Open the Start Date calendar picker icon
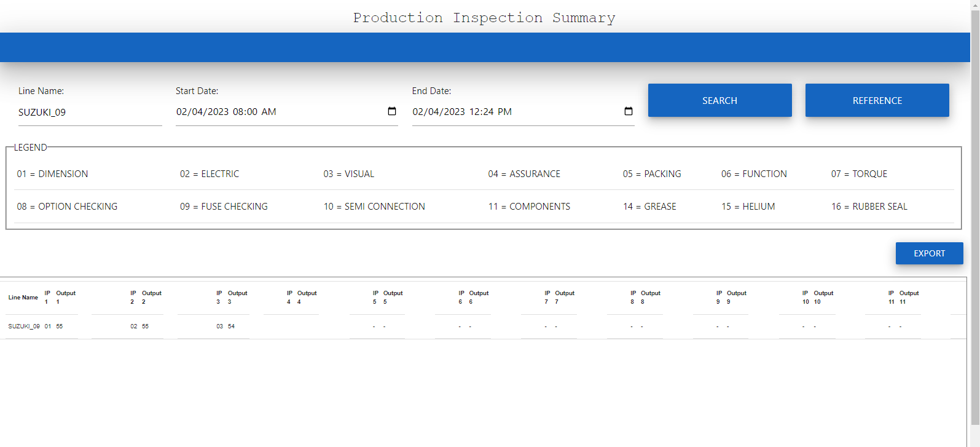 [x=392, y=111]
